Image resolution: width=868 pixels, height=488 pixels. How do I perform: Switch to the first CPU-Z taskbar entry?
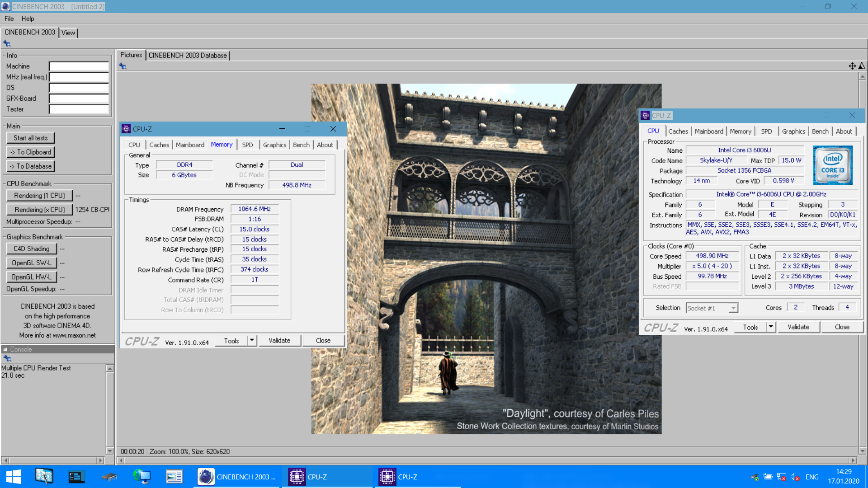pyautogui.click(x=328, y=477)
